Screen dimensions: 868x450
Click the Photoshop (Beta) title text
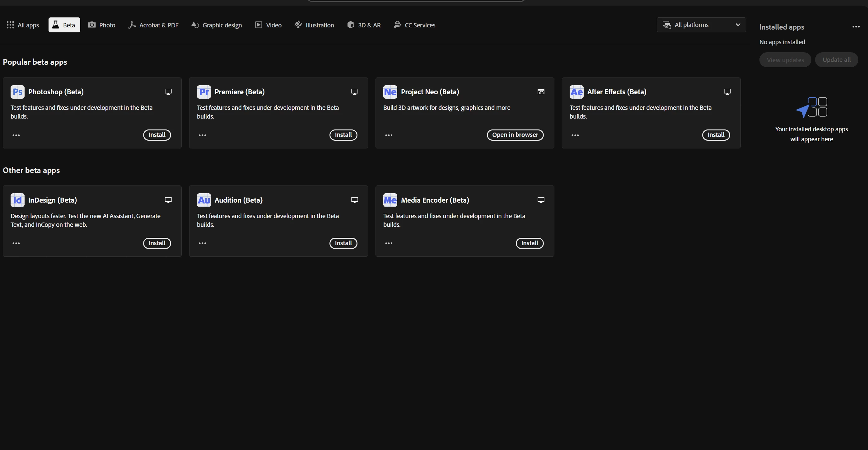[x=56, y=92]
